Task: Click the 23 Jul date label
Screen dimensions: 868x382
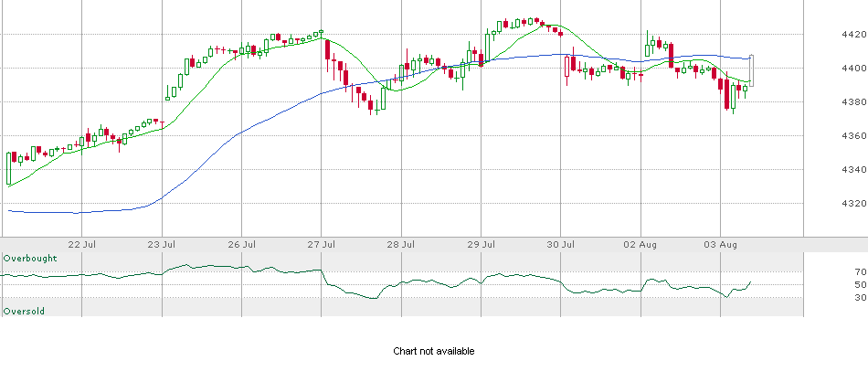Action: click(x=163, y=245)
